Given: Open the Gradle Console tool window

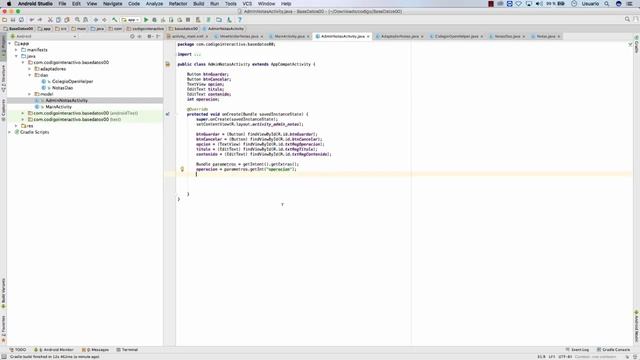Looking at the screenshot, I should [x=613, y=350].
